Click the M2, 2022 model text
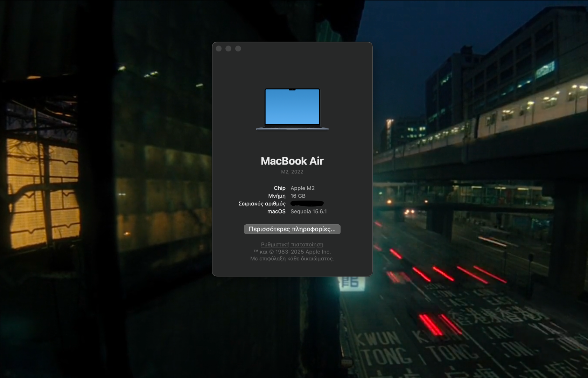Viewport: 588px width, 378px height. 292,172
